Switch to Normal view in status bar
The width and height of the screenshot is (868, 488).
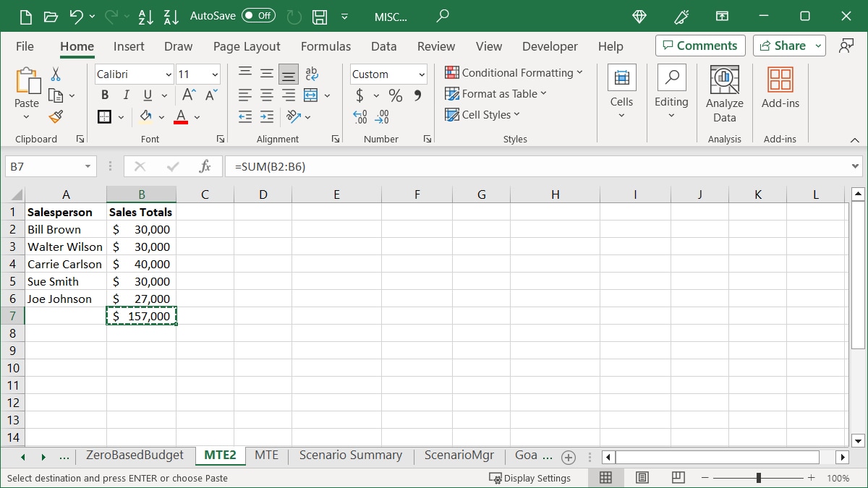click(605, 477)
